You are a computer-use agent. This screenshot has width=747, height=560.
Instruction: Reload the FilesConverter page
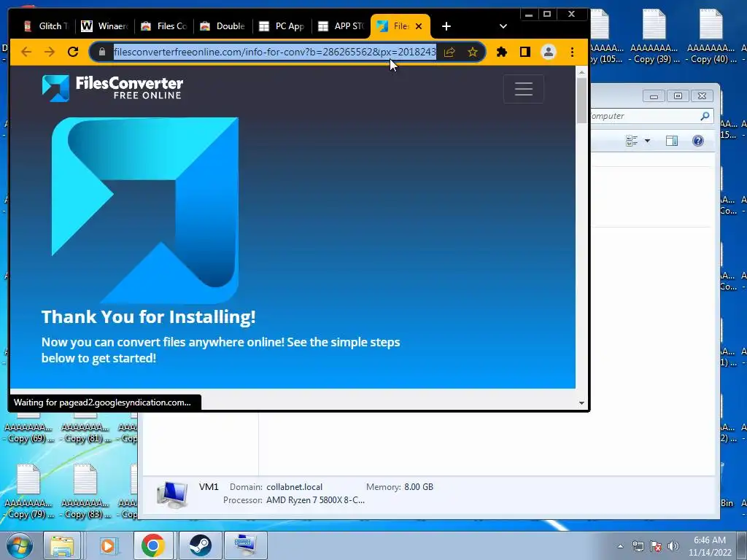point(73,52)
